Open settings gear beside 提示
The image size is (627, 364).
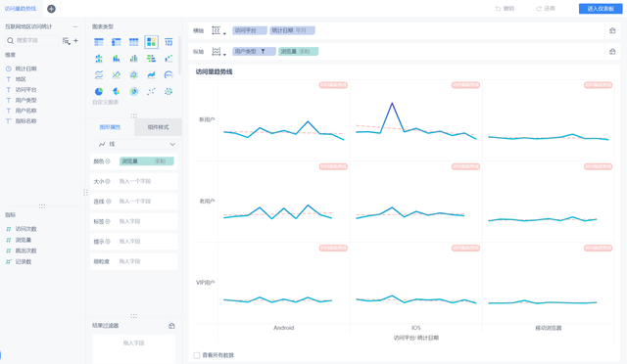click(x=108, y=242)
